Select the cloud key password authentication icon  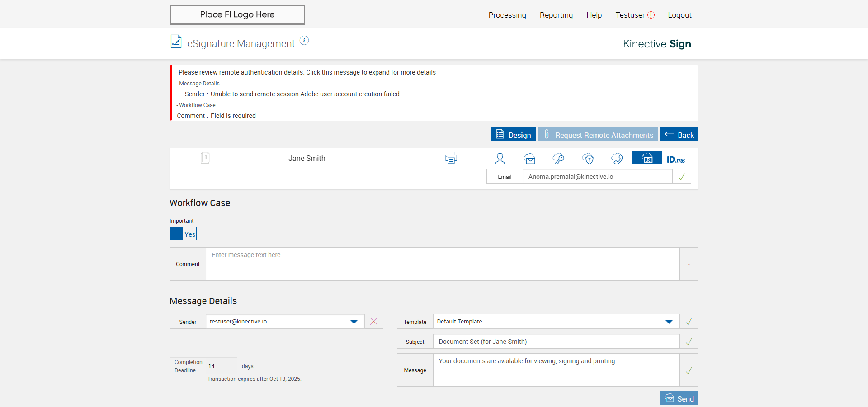(558, 159)
